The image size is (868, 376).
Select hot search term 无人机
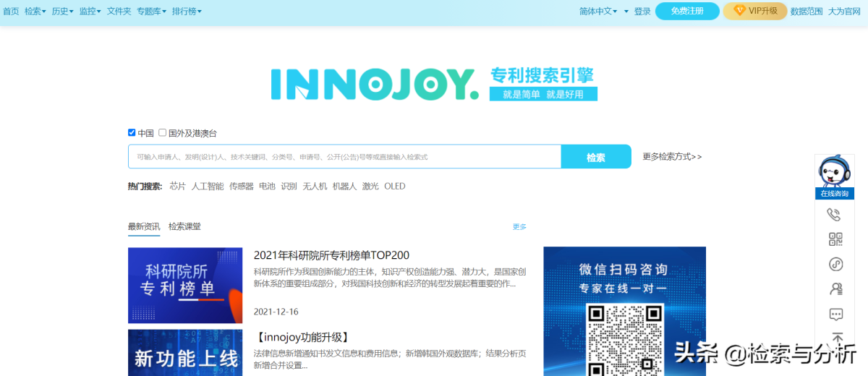[x=315, y=186]
